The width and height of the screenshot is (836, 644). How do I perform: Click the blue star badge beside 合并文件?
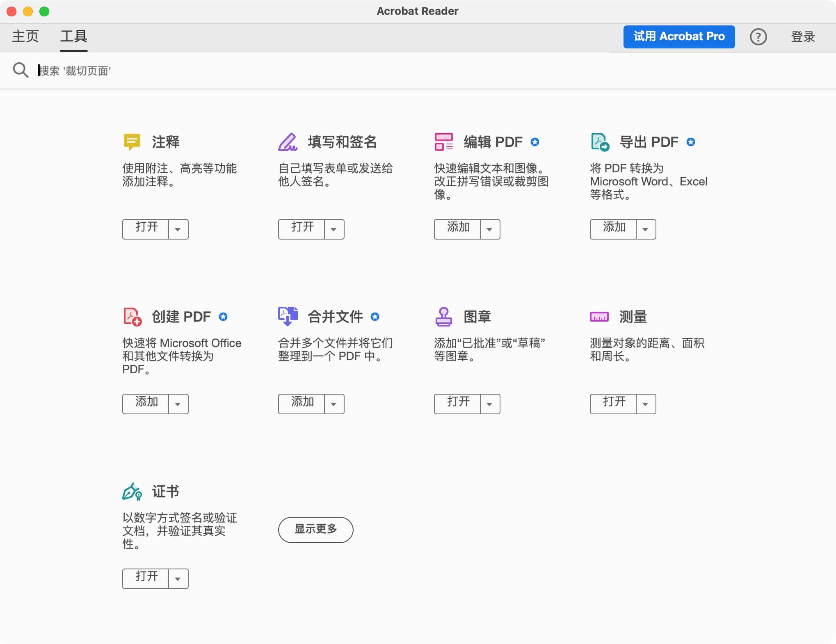375,317
